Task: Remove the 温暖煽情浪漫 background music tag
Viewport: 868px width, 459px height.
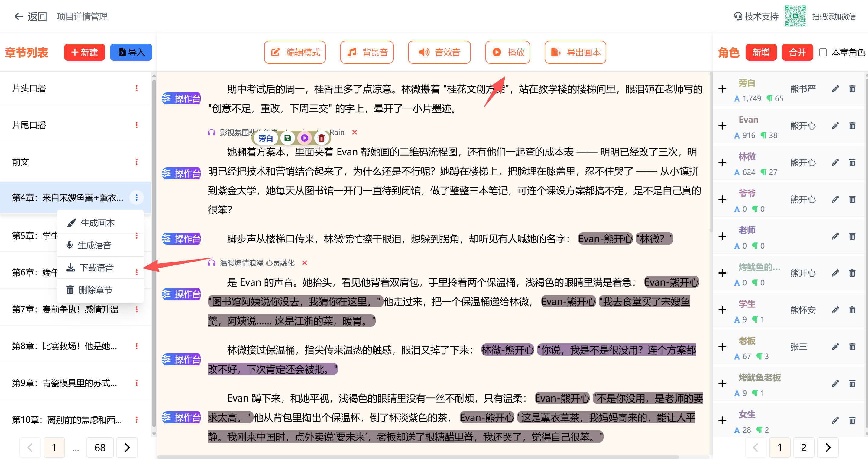Action: click(305, 263)
